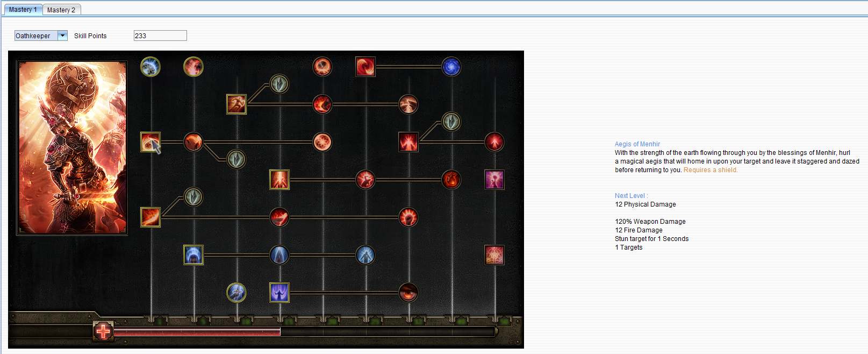The height and width of the screenshot is (354, 868).
Task: Select the square red fire swirl skill
Action: (x=365, y=67)
